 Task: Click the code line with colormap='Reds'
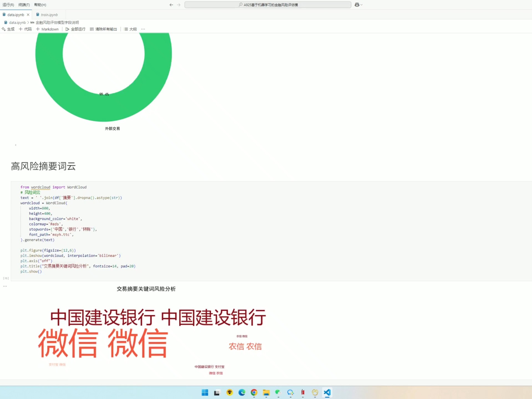click(x=46, y=224)
